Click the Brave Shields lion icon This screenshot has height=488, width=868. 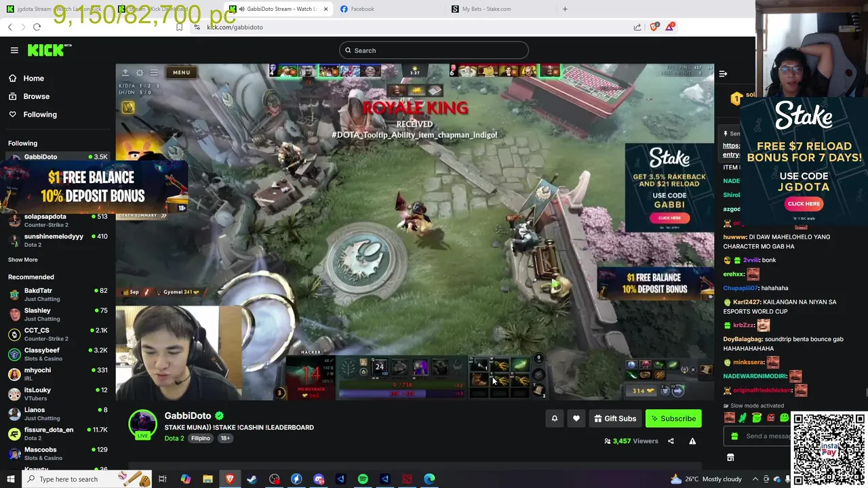tap(654, 27)
